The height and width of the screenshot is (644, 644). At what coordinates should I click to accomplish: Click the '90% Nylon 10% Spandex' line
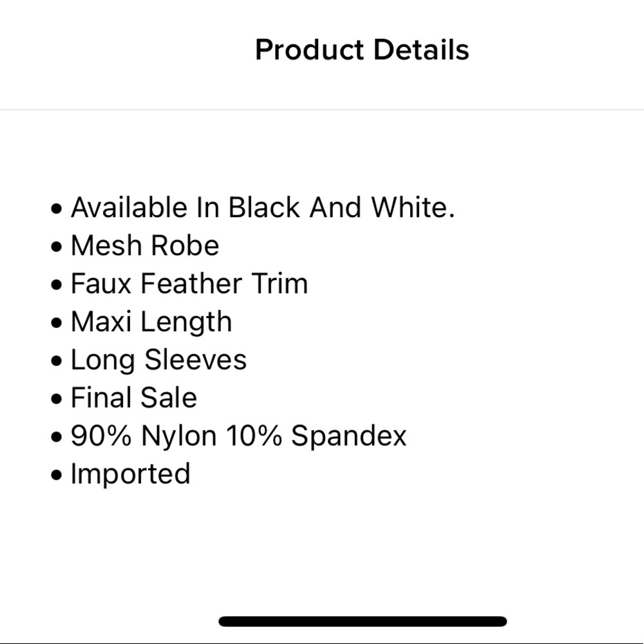coord(238,436)
